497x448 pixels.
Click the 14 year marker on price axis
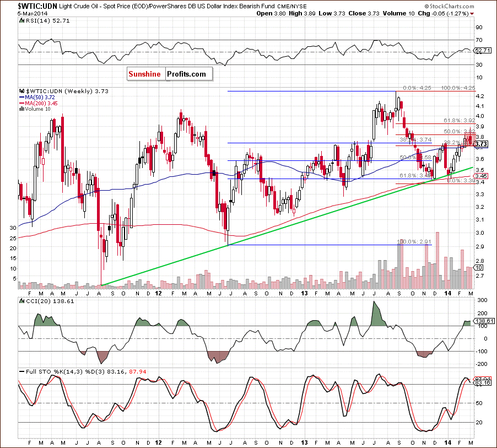[x=447, y=293]
